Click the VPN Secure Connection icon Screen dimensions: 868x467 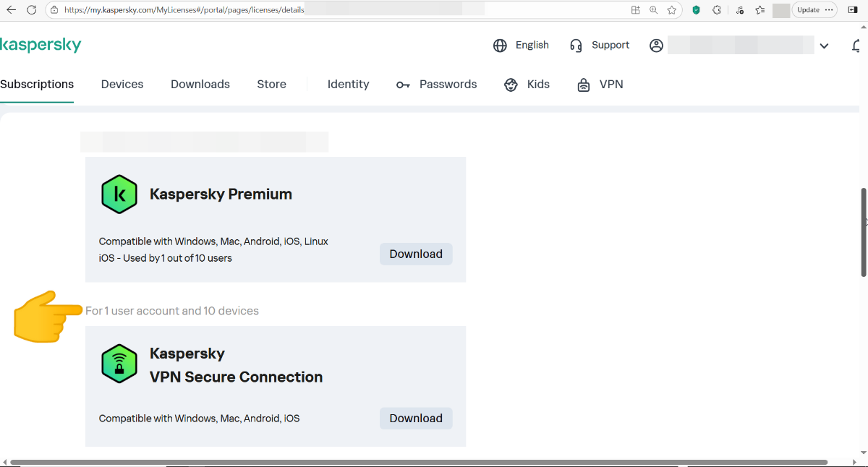119,364
